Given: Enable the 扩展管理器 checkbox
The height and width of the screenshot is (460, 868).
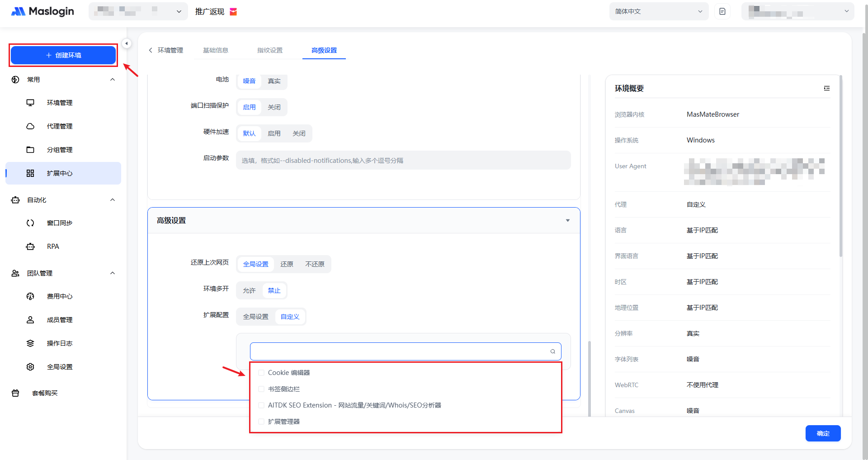Looking at the screenshot, I should (261, 422).
